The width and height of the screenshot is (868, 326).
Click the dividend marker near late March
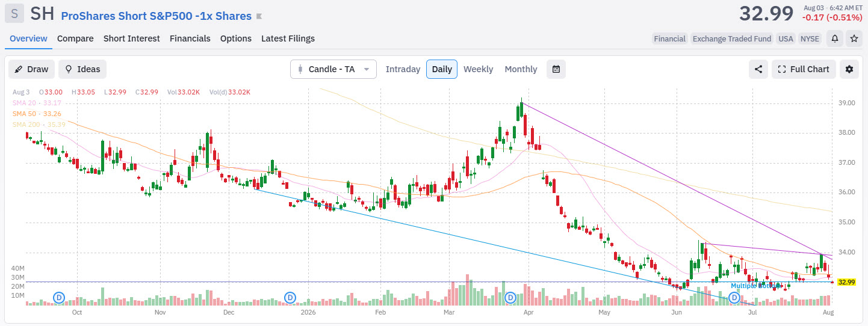pyautogui.click(x=510, y=297)
